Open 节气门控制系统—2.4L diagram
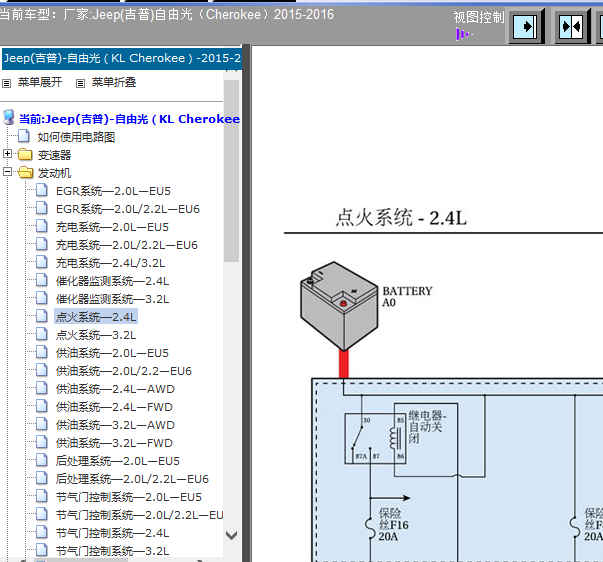 [112, 533]
